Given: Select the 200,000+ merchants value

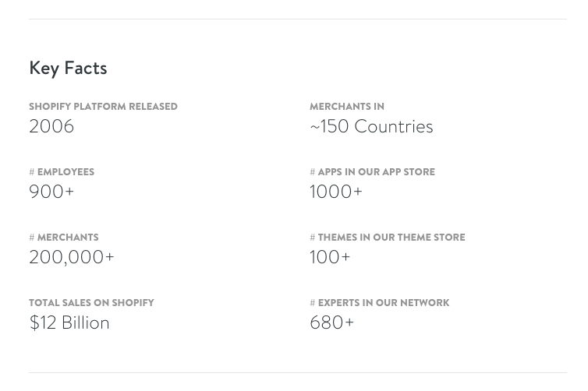Looking at the screenshot, I should 71,257.
